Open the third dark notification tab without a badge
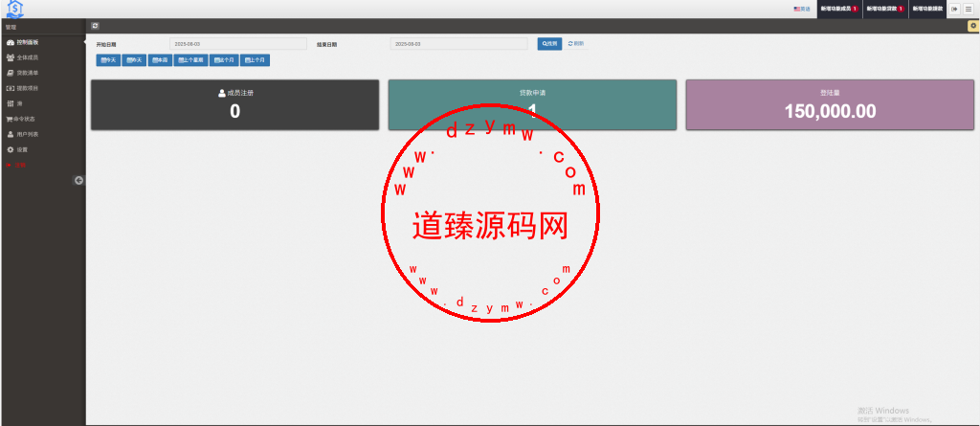Screen dimensions: 980x426 [x=927, y=9]
